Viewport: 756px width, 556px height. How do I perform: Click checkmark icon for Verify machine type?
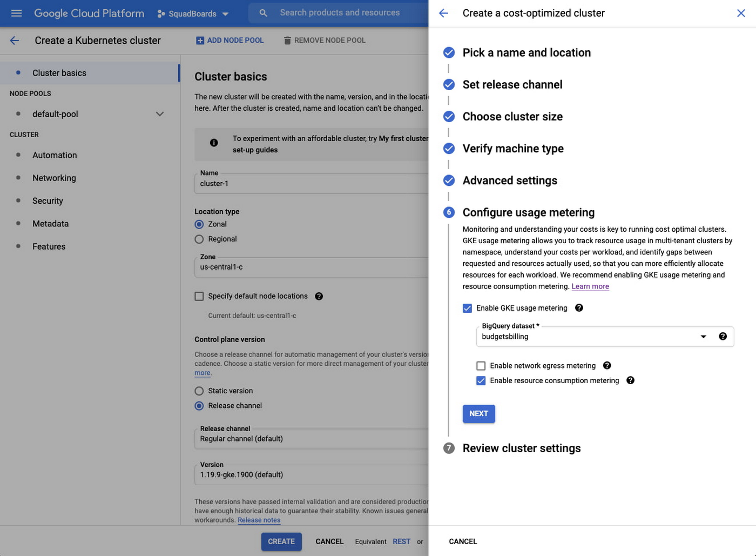[449, 148]
